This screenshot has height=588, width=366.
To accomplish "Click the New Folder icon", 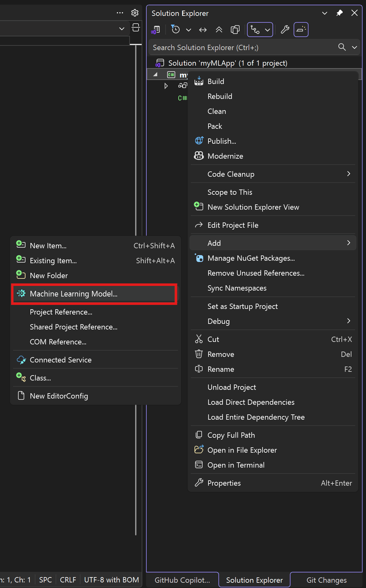I will 21,275.
